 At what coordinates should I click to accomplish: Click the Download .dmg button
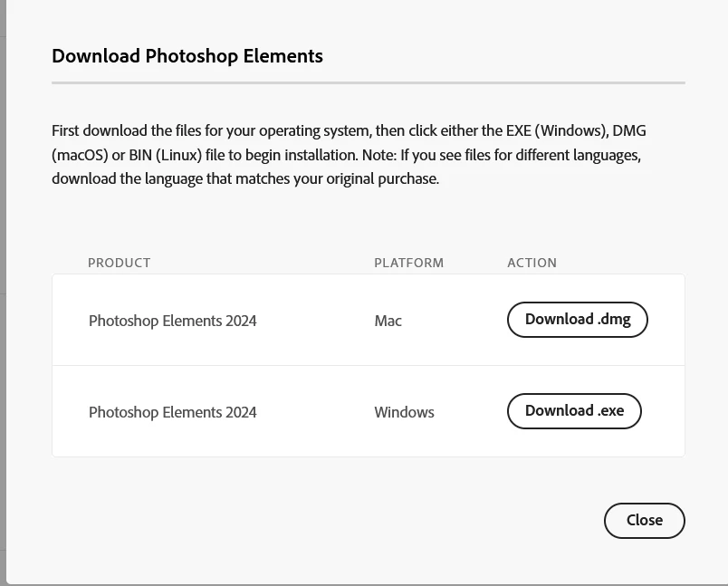click(x=577, y=320)
